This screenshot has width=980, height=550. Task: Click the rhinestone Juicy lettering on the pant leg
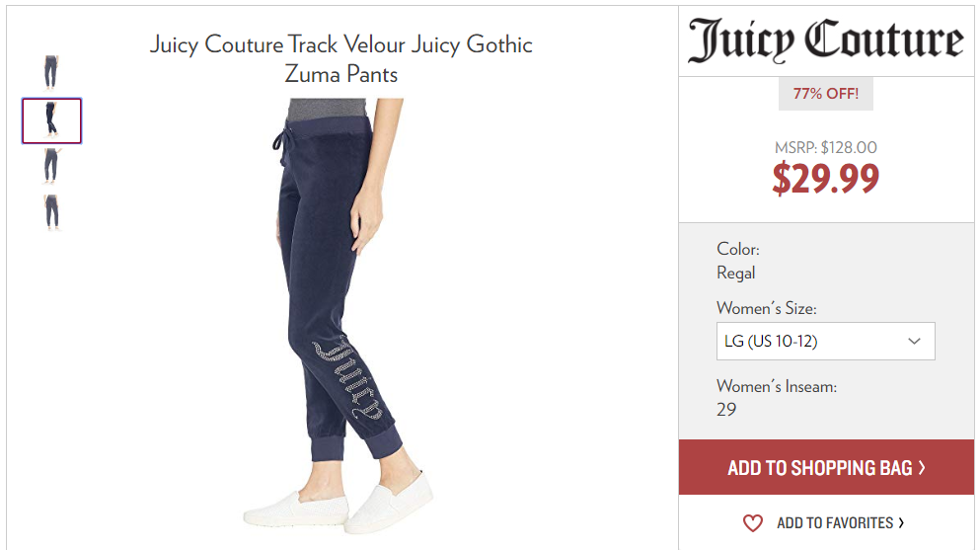pyautogui.click(x=348, y=377)
